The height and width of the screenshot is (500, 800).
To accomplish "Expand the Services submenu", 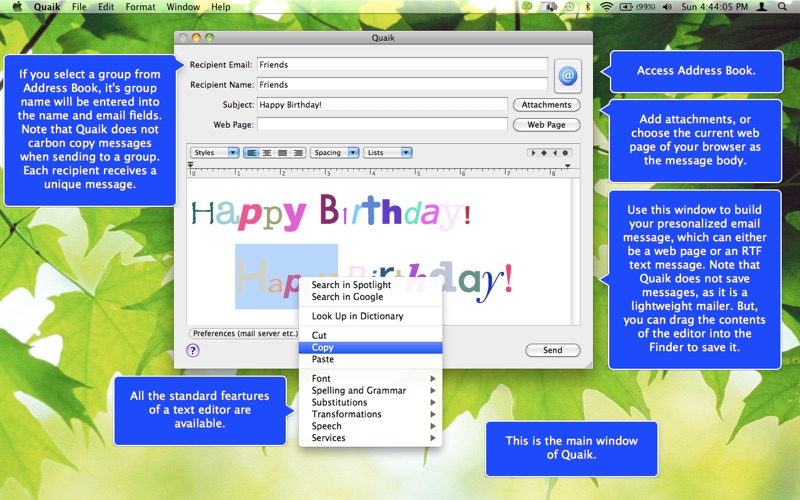I will (x=370, y=438).
